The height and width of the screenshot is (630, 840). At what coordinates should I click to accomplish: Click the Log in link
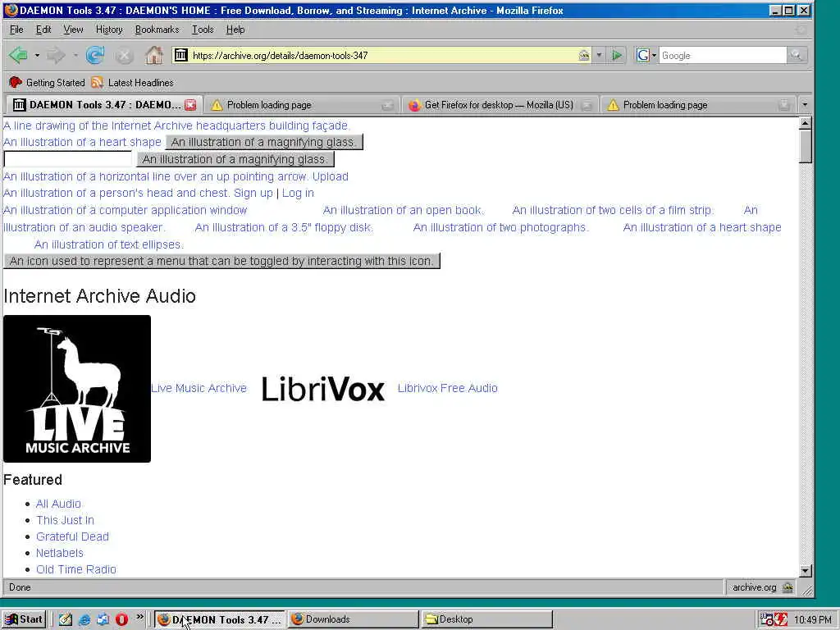(x=298, y=193)
